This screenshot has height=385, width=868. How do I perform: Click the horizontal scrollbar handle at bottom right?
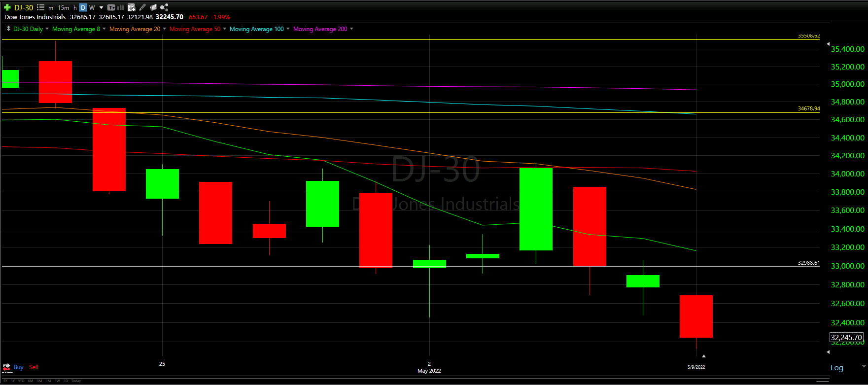pyautogui.click(x=823, y=381)
